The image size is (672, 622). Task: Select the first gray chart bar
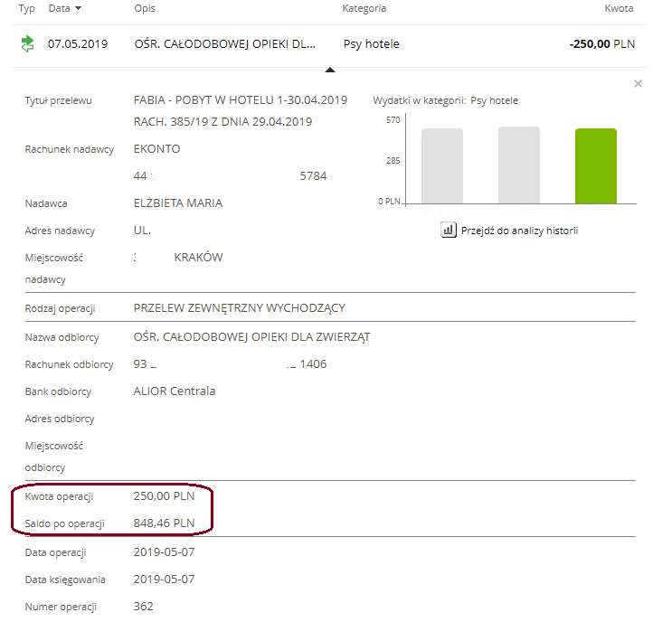441,166
